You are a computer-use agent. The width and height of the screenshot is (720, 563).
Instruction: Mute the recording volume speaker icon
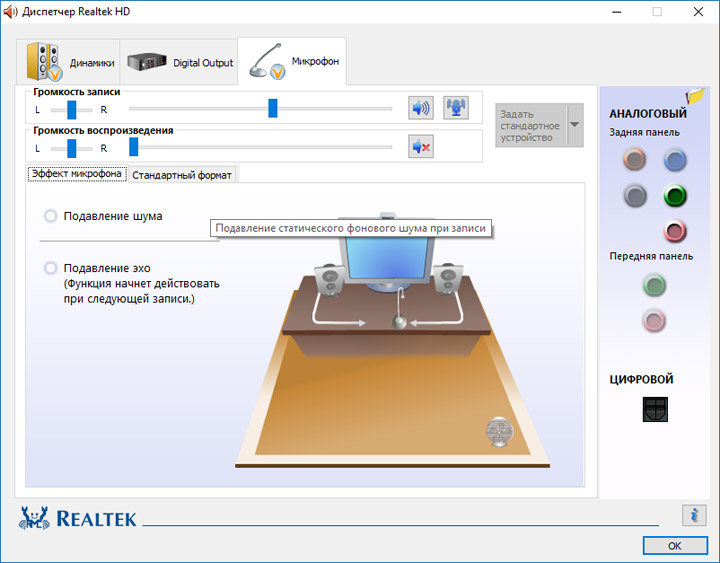tap(421, 108)
